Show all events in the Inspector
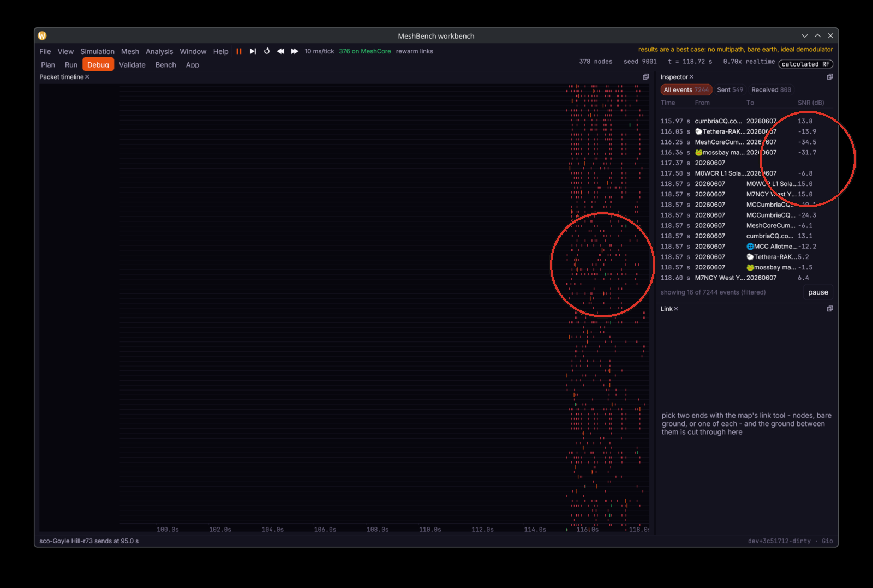Image resolution: width=873 pixels, height=588 pixels. coord(686,90)
